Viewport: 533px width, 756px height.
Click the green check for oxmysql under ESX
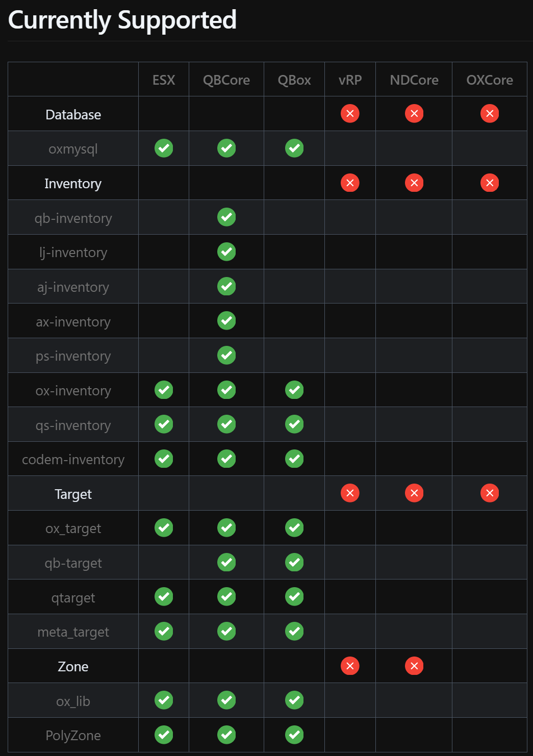click(164, 148)
